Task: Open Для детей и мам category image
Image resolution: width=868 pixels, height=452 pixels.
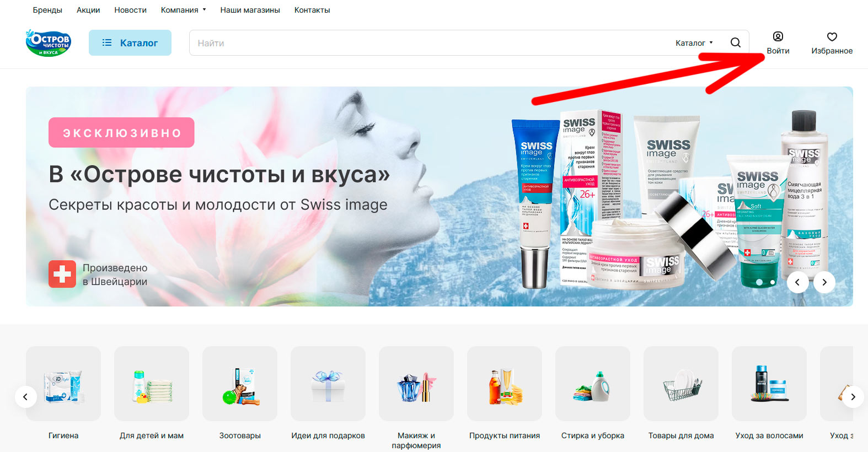Action: [x=152, y=384]
